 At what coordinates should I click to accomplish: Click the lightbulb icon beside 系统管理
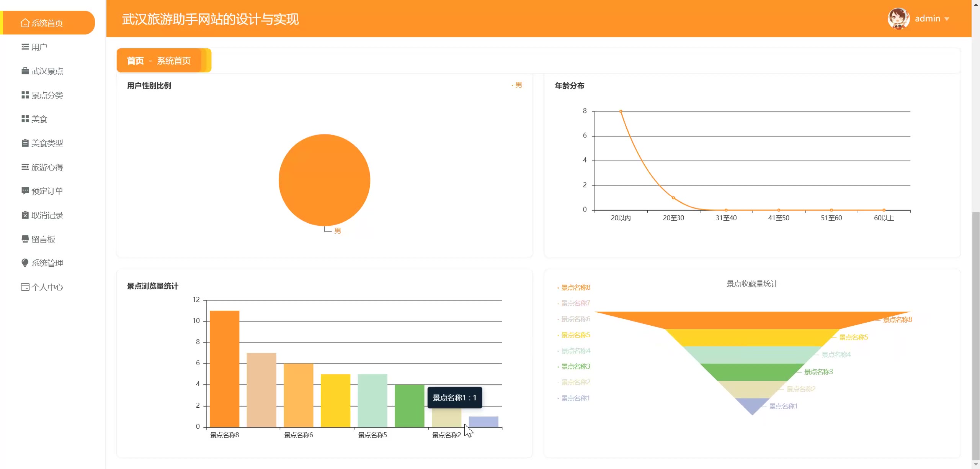click(25, 263)
